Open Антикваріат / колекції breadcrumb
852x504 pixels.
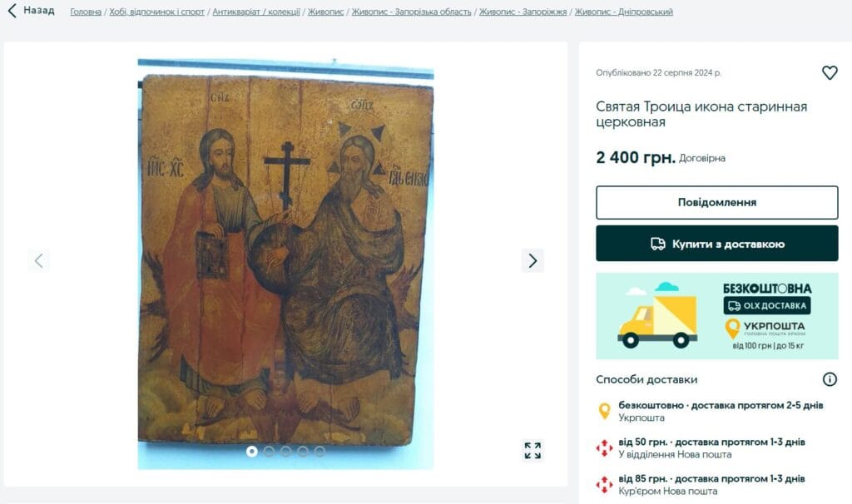[x=256, y=12]
